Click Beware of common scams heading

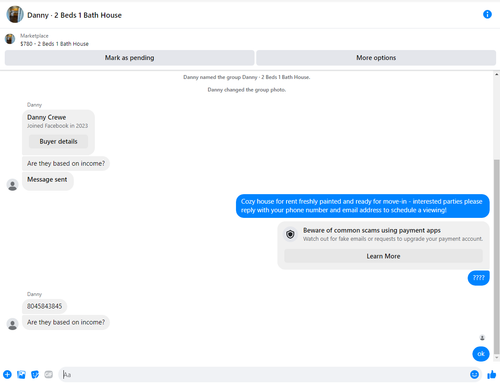click(372, 230)
